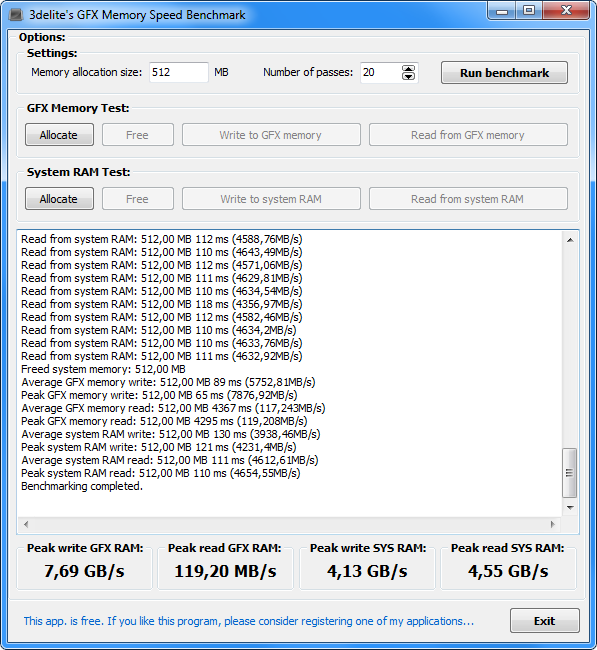Image resolution: width=597 pixels, height=650 pixels.
Task: Click the log horizontal scroll right arrow
Action: (x=553, y=524)
